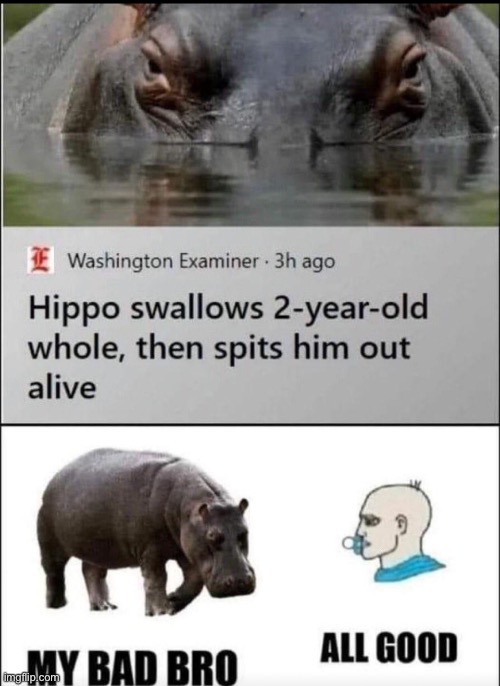The width and height of the screenshot is (500, 686).
Task: Click the word 'alive' in the headline
Action: pos(62,388)
